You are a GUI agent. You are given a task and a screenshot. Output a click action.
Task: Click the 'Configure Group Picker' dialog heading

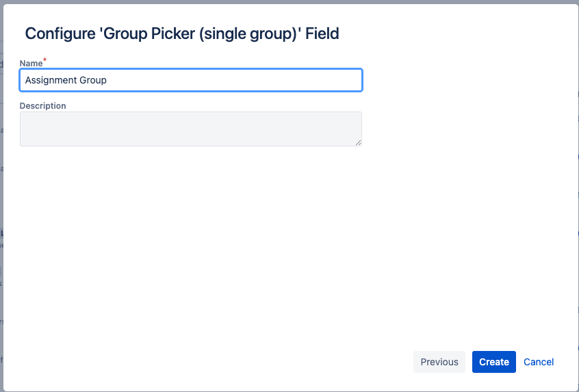coord(182,34)
